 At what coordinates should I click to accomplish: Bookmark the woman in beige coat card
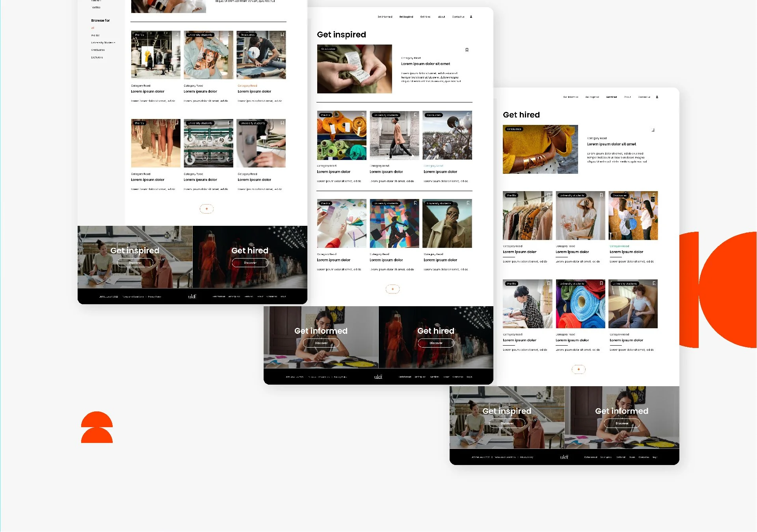468,203
